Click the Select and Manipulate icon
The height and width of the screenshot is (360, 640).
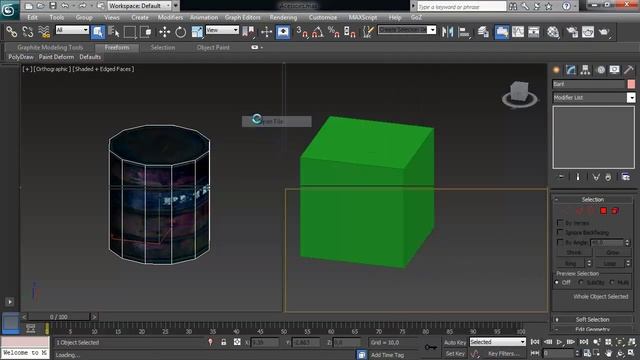(x=267, y=32)
